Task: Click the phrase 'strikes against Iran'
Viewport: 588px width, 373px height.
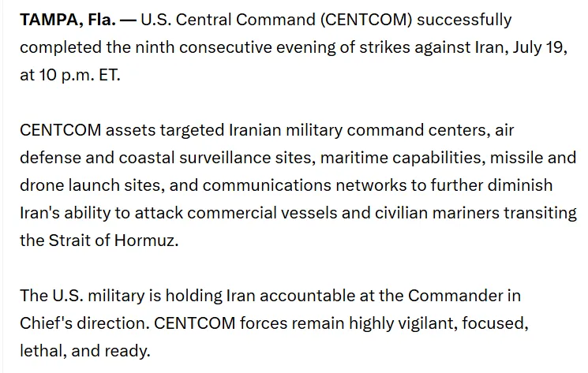Action: point(431,47)
